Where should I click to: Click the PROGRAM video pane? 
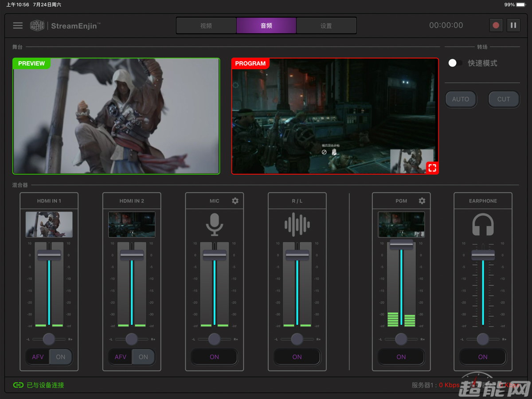[x=335, y=116]
